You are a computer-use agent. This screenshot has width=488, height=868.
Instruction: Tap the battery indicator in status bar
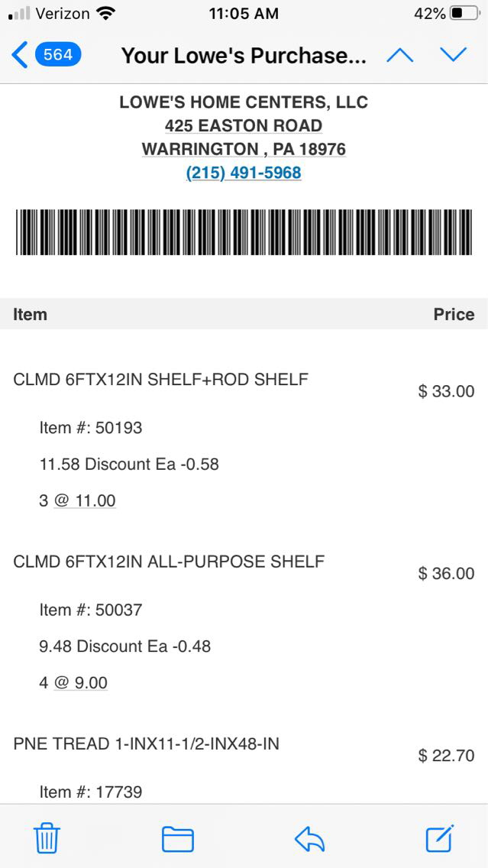pos(465,14)
